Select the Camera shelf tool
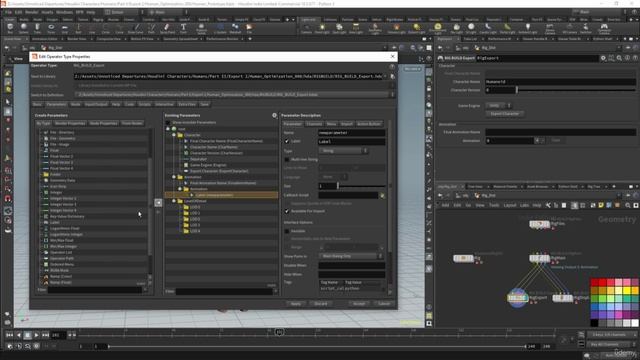640x360 pixels. 306,28
